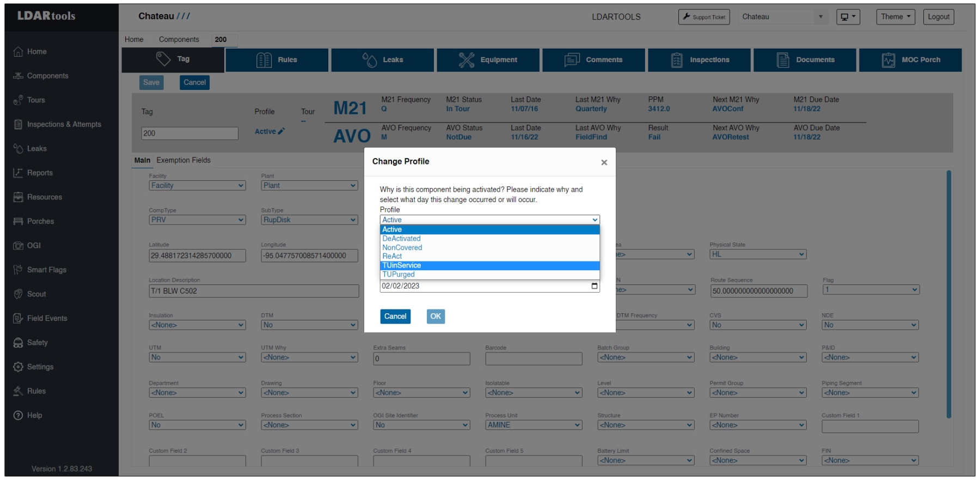
Task: Click the vertical scrollbar of the form
Action: (948, 294)
